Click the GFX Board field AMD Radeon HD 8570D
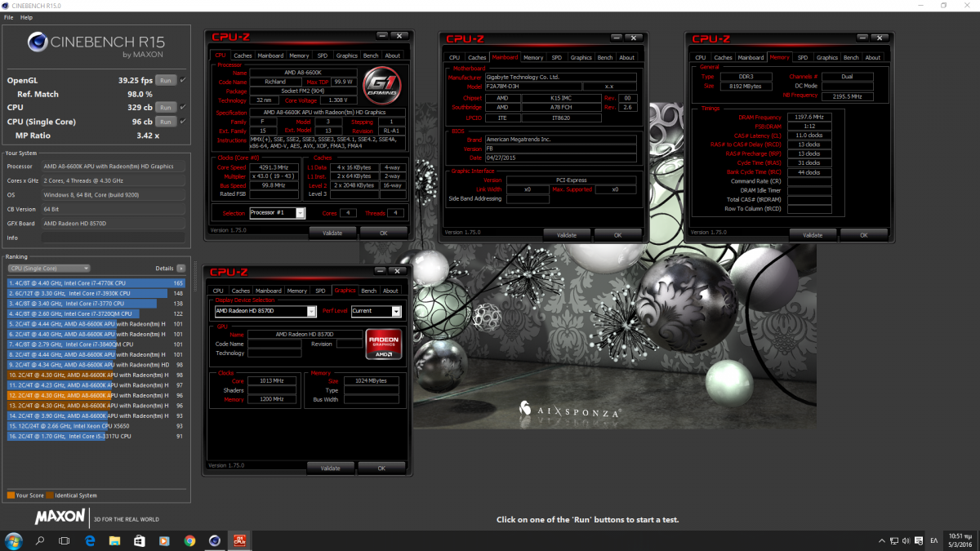The height and width of the screenshot is (551, 980). [x=114, y=223]
